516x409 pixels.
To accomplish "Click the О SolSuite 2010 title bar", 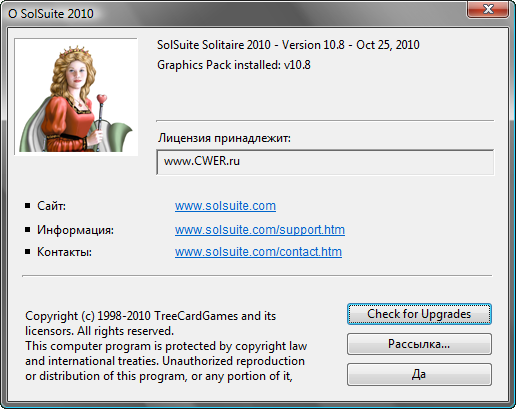I will click(233, 13).
